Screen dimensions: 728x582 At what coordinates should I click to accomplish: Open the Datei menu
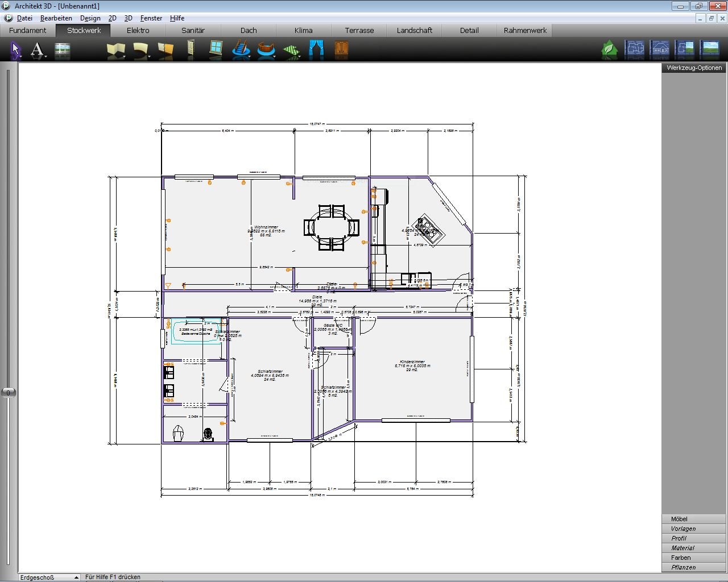pos(24,18)
